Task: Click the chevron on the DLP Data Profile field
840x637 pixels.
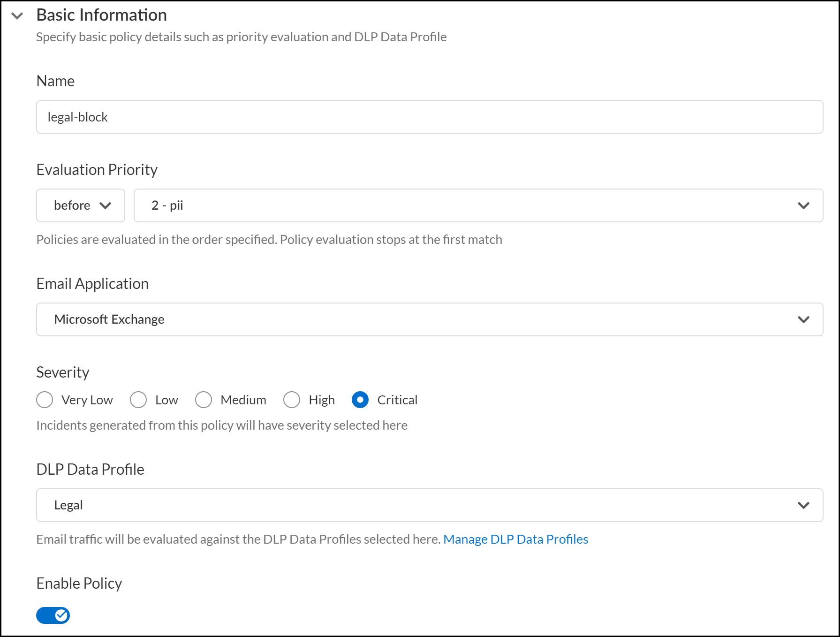Action: point(803,505)
